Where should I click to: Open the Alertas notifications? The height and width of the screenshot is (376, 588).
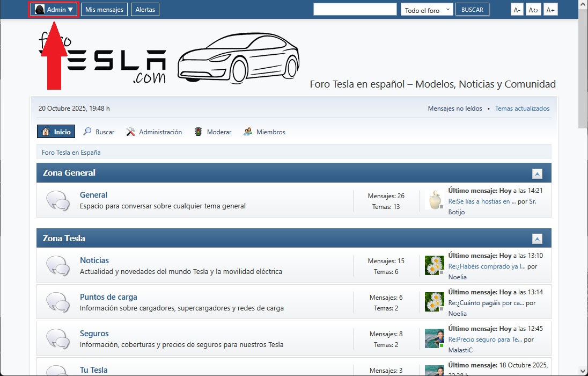pos(145,10)
